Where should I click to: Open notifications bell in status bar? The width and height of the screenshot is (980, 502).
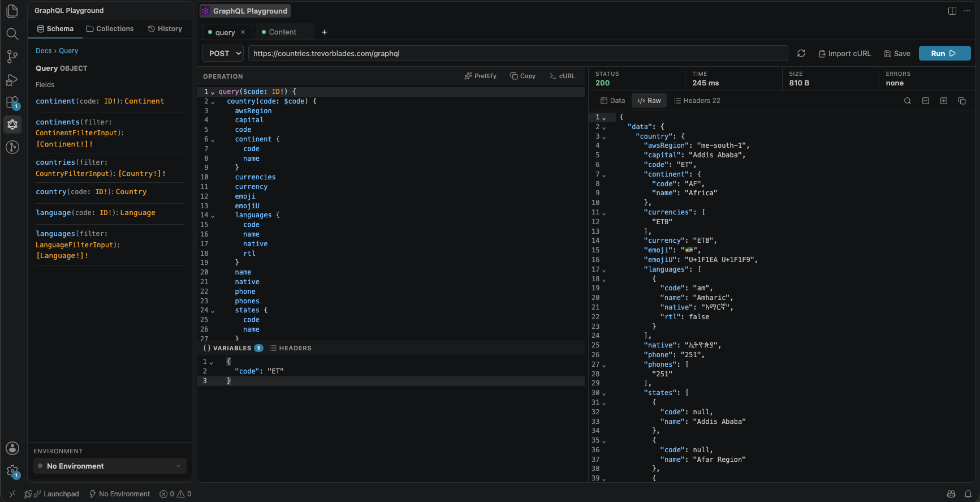[x=968, y=494]
